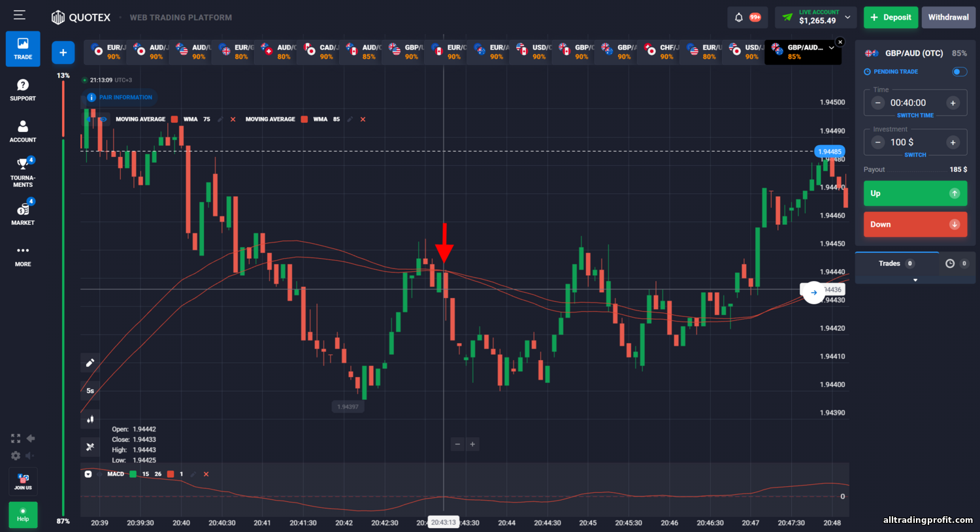Collapse the MACD indicator panel

click(88, 474)
